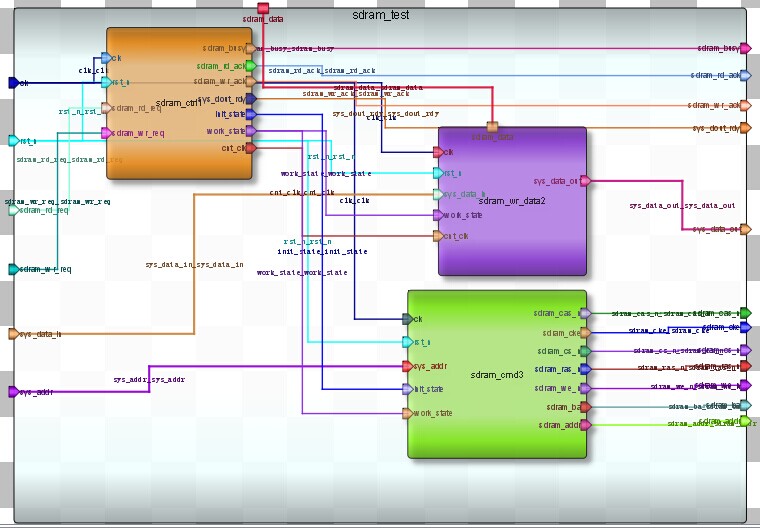Click clk input pin on sdram_ctrl1

106,58
